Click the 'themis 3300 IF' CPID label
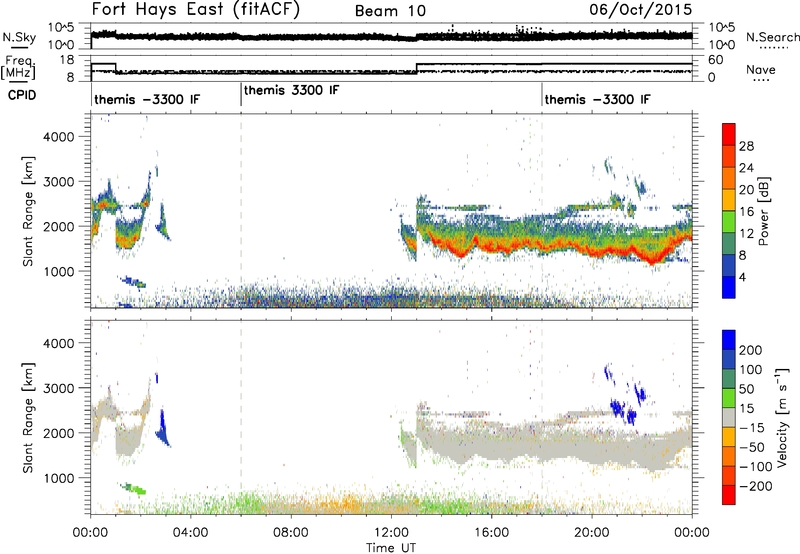 [291, 90]
